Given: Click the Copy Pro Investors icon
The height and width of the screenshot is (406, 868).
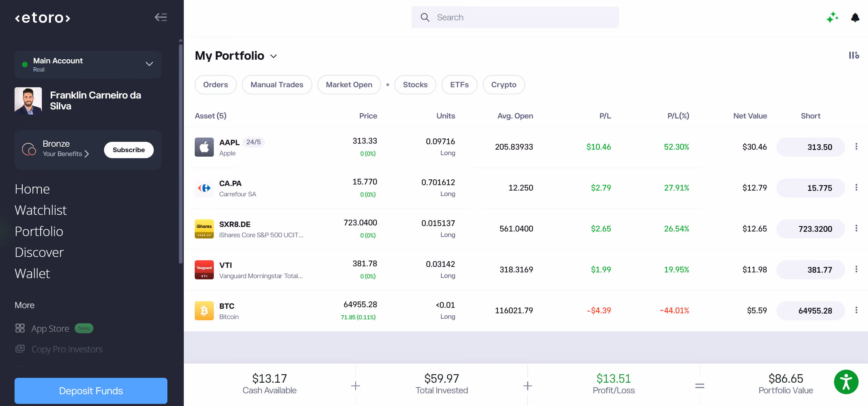Looking at the screenshot, I should tap(20, 349).
